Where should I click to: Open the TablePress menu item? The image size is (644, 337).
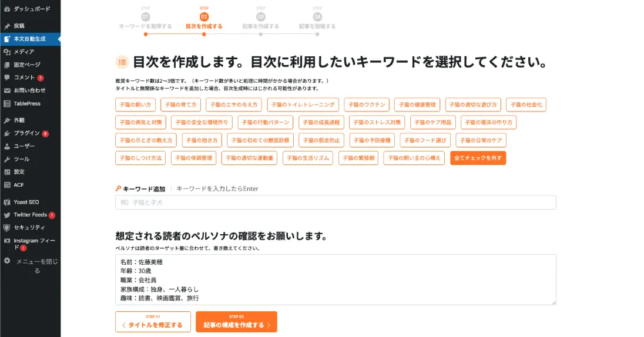click(27, 103)
